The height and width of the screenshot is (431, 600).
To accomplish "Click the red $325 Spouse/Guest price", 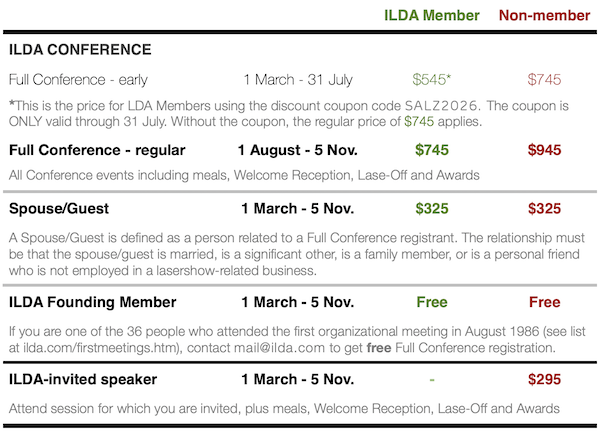I will 544,209.
